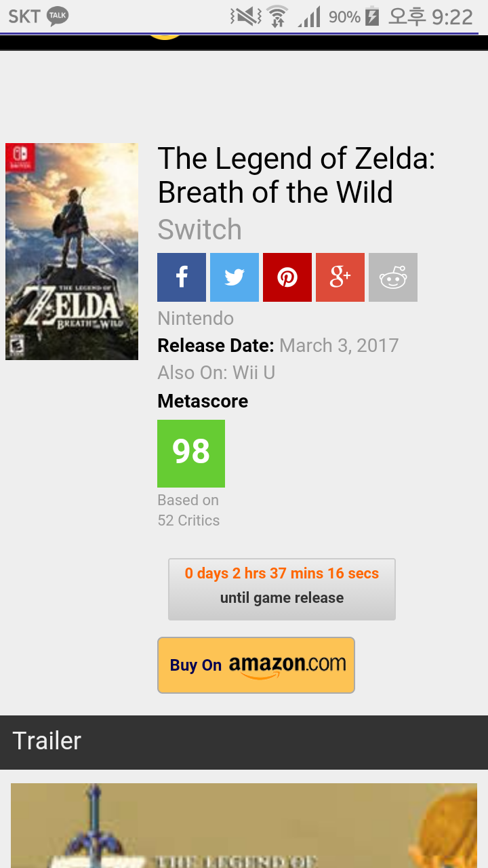Tweet this game via Twitter icon
The width and height of the screenshot is (488, 868).
tap(235, 277)
